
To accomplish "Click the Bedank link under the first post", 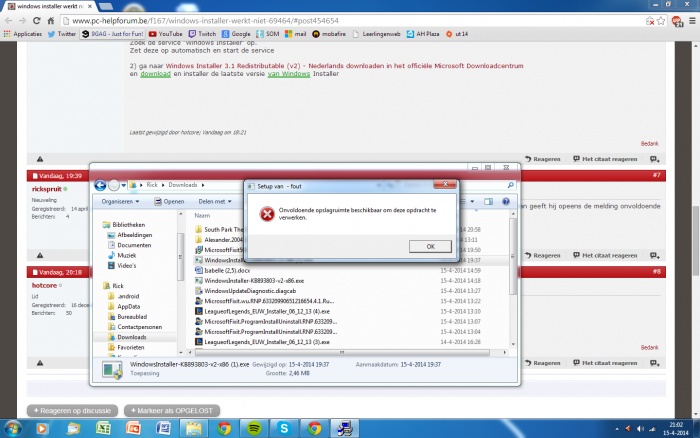I will (x=650, y=143).
